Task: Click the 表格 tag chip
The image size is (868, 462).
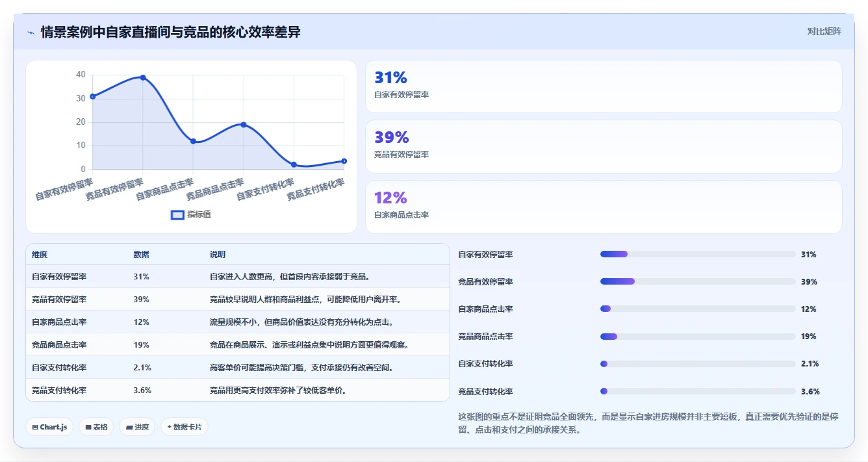Action: pyautogui.click(x=97, y=427)
